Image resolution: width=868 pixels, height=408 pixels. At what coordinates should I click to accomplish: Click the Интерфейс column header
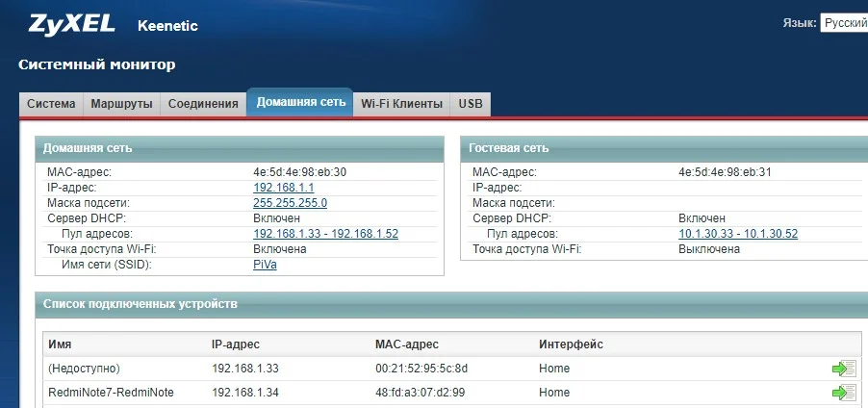point(571,344)
